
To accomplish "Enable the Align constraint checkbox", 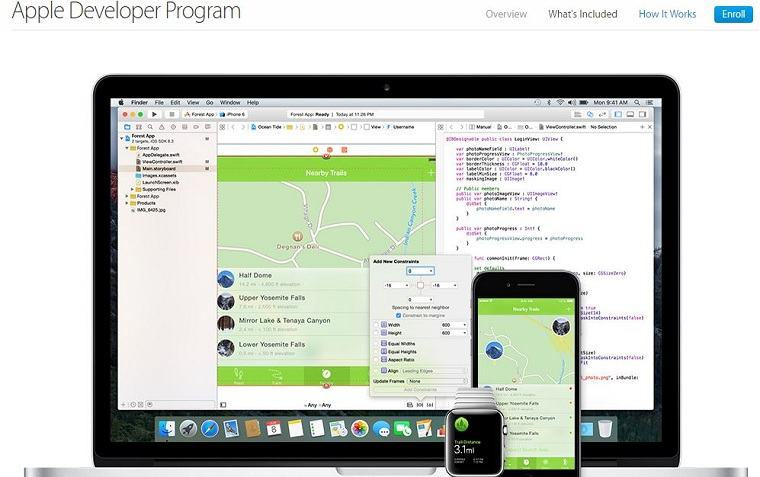I will 376,371.
